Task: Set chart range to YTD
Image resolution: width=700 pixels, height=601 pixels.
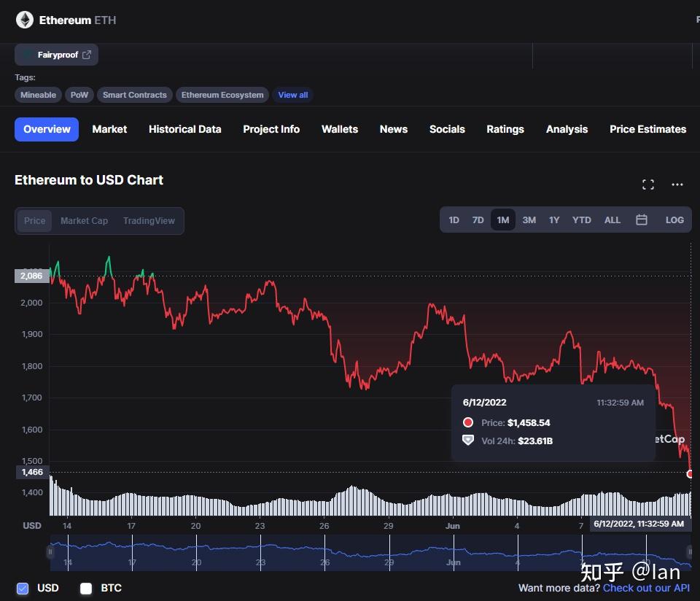Action: click(581, 220)
